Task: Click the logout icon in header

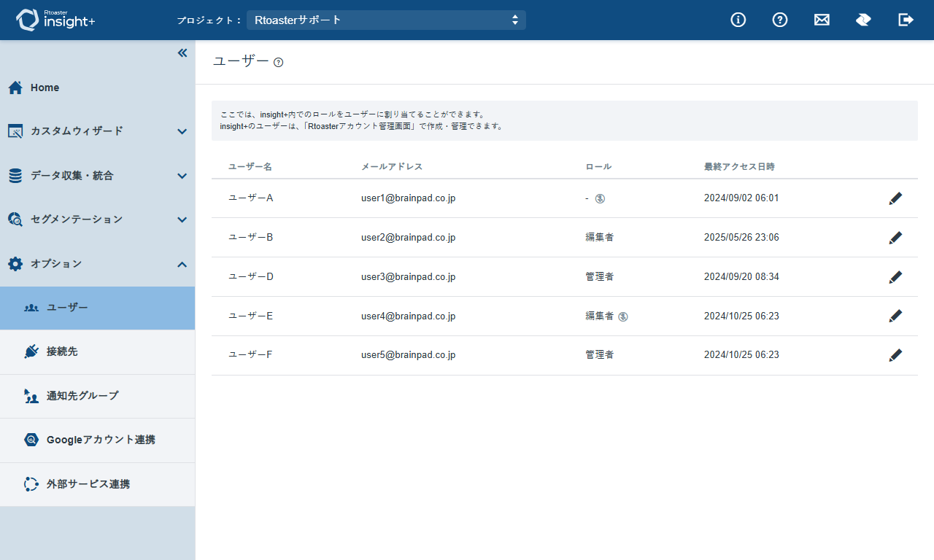Action: click(906, 20)
